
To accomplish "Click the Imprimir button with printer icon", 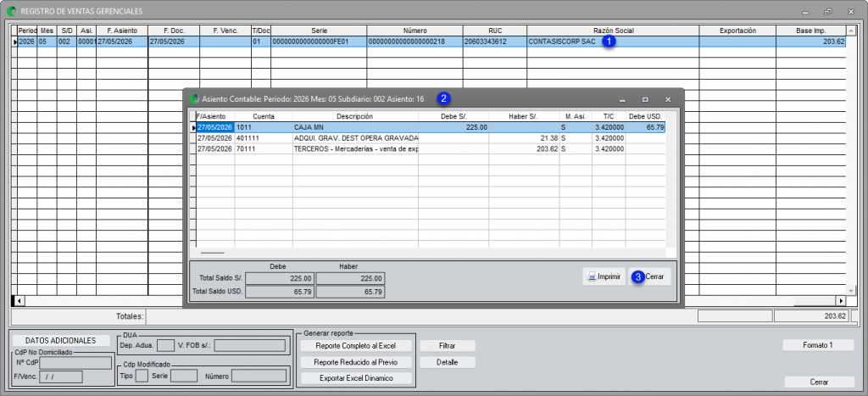I will [x=604, y=276].
